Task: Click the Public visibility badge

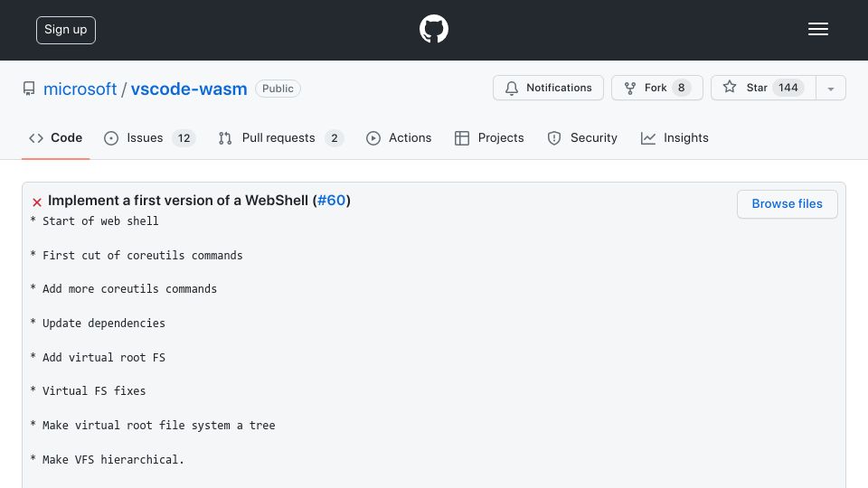Action: coord(278,89)
